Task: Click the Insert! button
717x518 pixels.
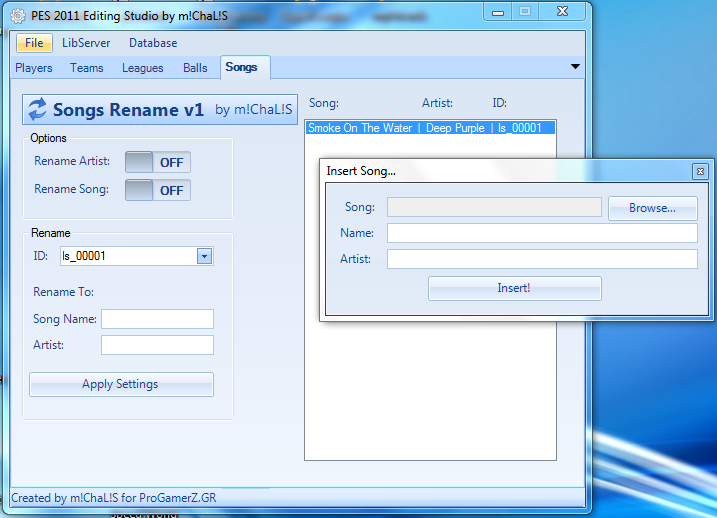Action: click(x=514, y=288)
